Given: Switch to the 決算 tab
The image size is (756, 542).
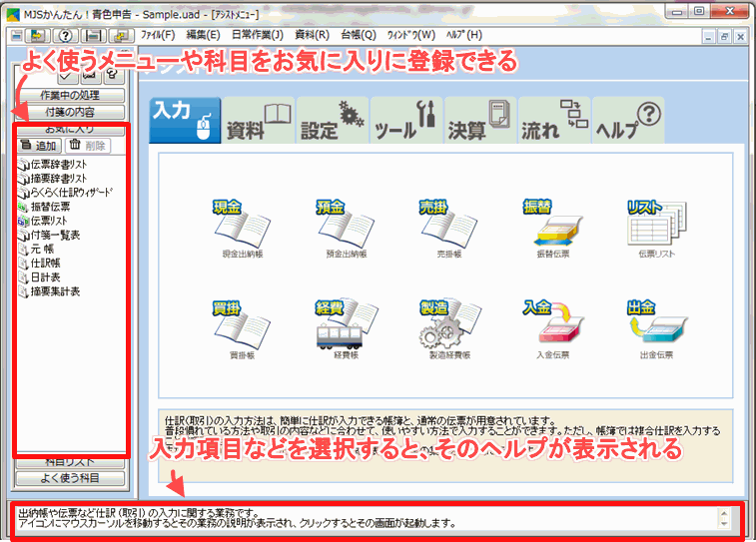Looking at the screenshot, I should [480, 120].
